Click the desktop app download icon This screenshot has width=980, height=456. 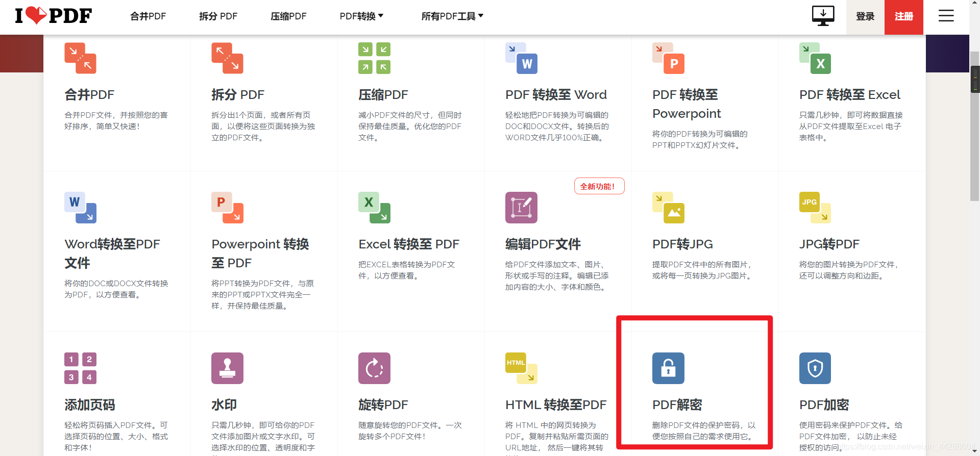click(823, 16)
